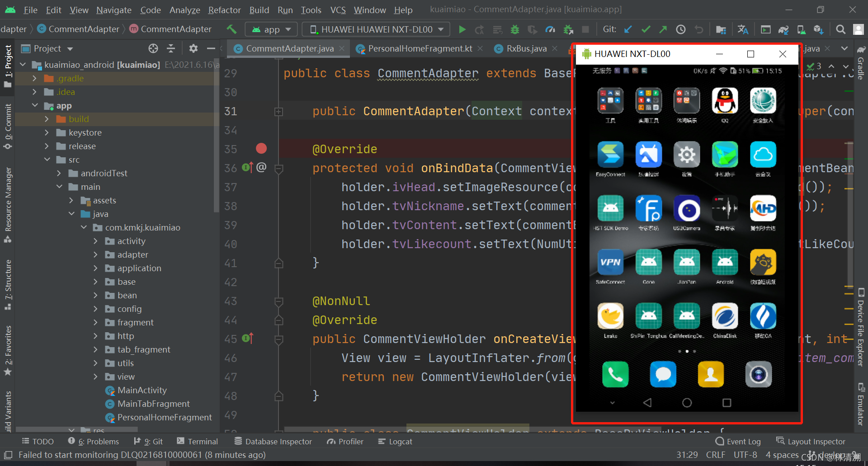This screenshot has width=868, height=466.
Task: Click the Git rollback undo icon
Action: (x=698, y=29)
